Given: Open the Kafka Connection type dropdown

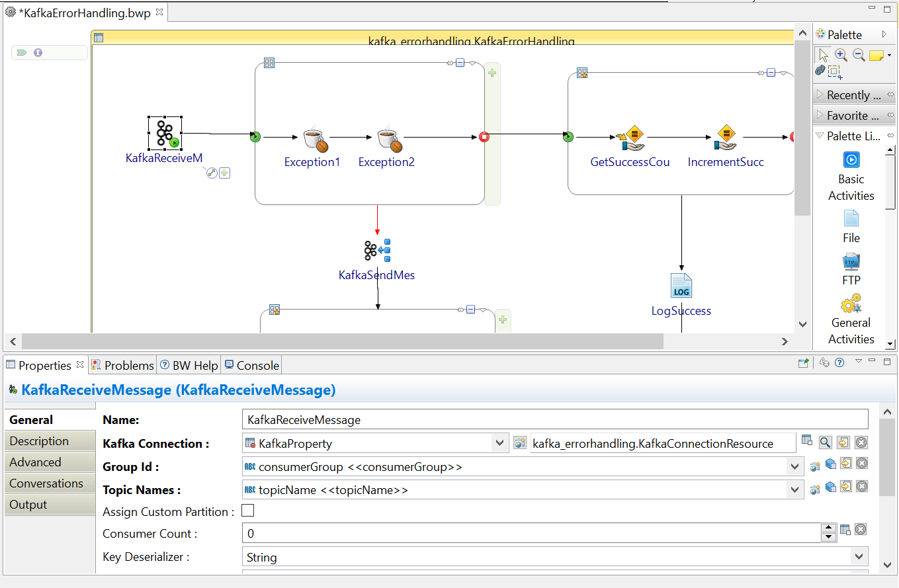Looking at the screenshot, I should click(500, 443).
